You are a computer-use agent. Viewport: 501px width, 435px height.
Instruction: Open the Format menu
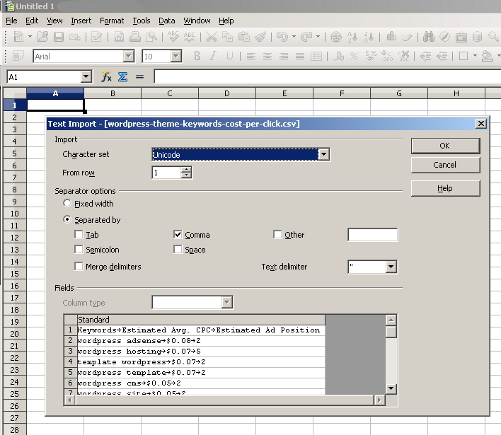tap(112, 21)
